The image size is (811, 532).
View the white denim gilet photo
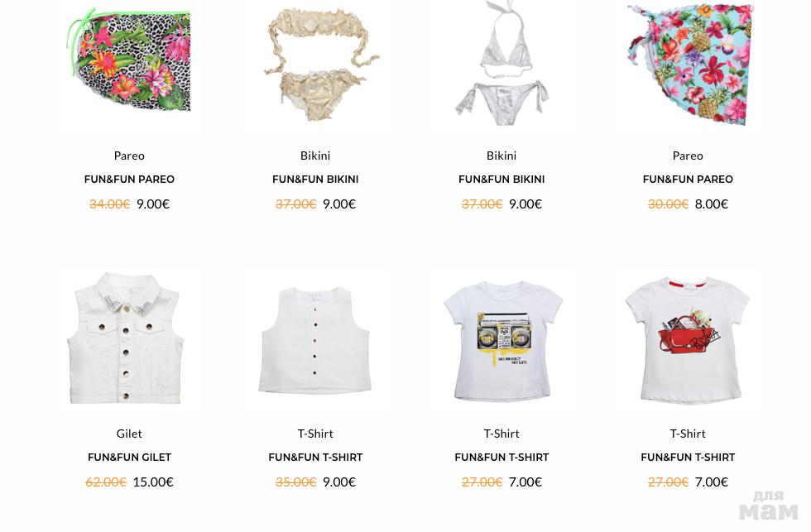(129, 338)
